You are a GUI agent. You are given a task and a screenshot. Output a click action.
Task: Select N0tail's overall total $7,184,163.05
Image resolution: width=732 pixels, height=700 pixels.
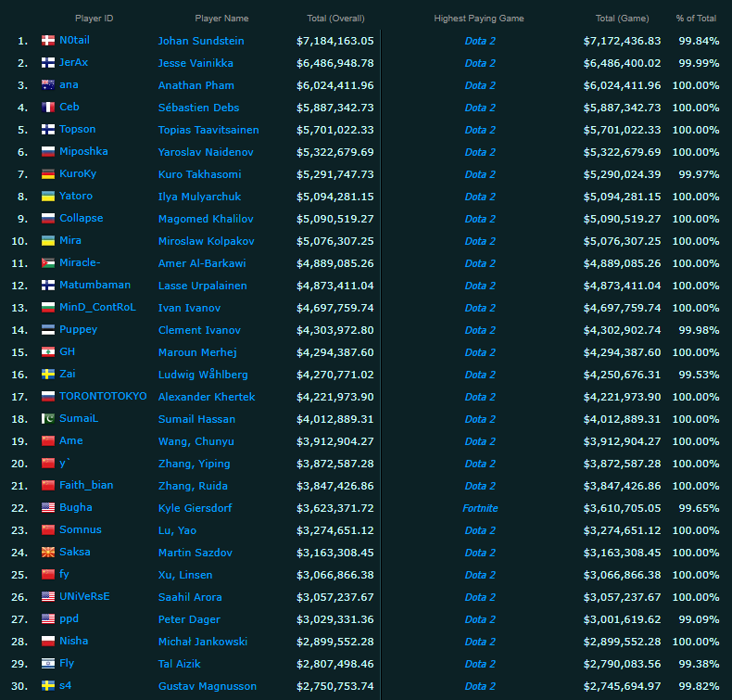335,41
